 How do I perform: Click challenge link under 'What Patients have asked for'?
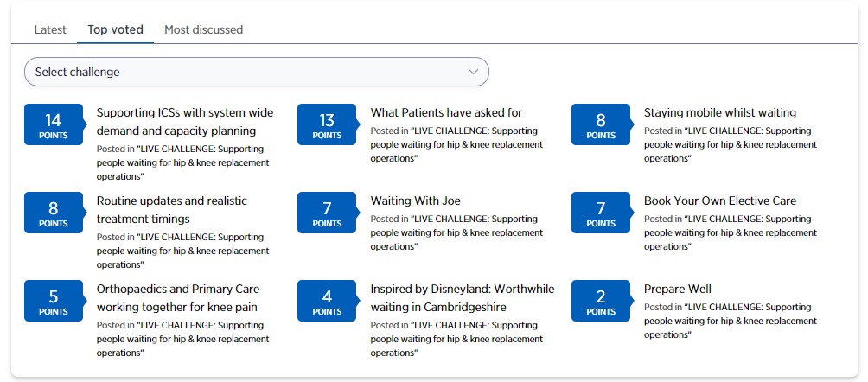(x=456, y=145)
